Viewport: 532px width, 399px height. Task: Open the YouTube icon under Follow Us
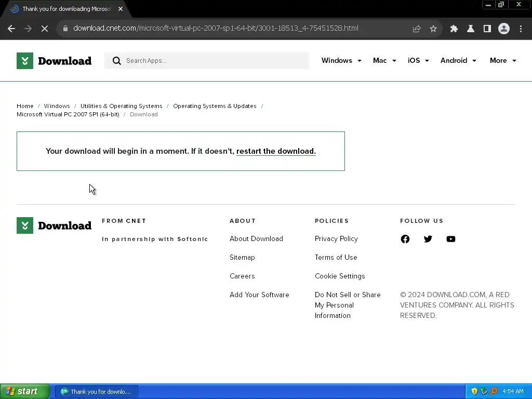451,239
